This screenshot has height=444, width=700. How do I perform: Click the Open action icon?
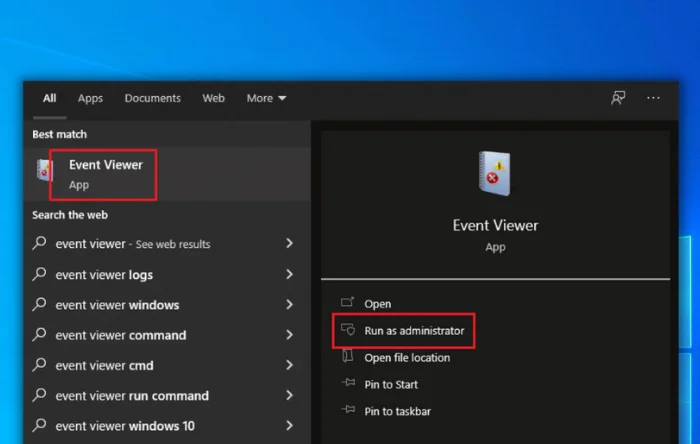(347, 303)
